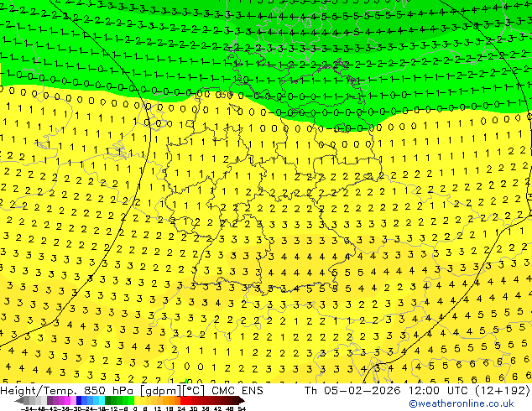Click the 24 value under color scale
532x411 pixels.
click(x=181, y=408)
